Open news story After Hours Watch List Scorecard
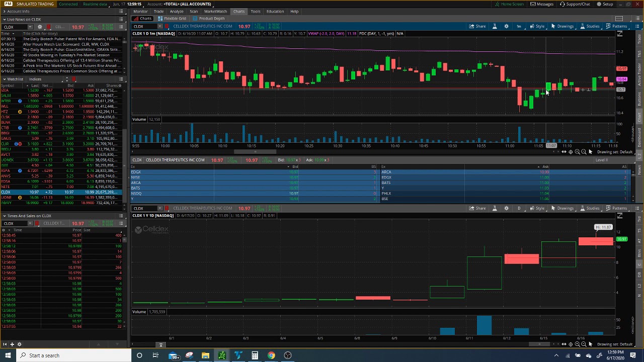This screenshot has width=644, height=362. click(66, 44)
